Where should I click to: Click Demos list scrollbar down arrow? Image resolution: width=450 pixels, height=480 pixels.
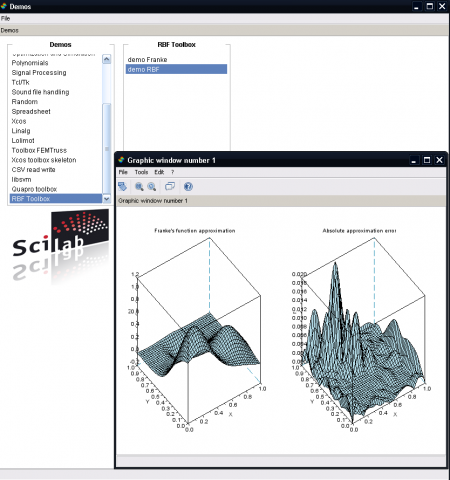pyautogui.click(x=107, y=199)
